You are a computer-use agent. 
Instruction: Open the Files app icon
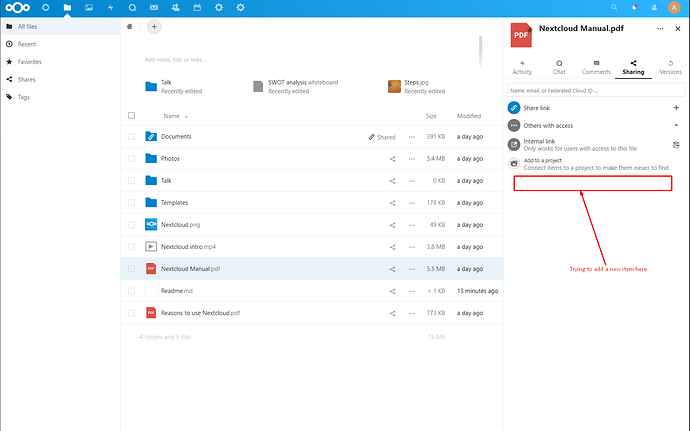pyautogui.click(x=67, y=7)
